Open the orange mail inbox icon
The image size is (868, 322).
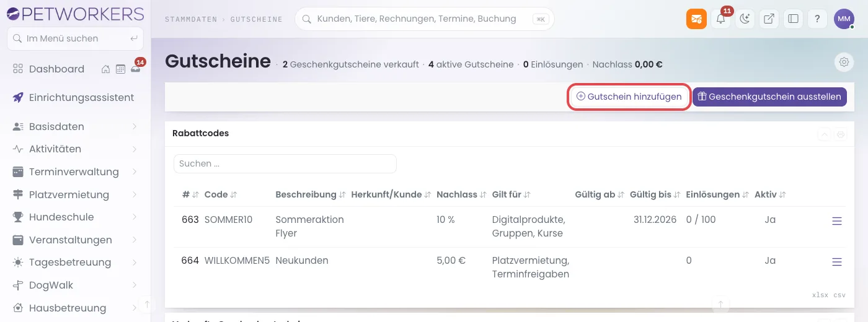point(696,19)
